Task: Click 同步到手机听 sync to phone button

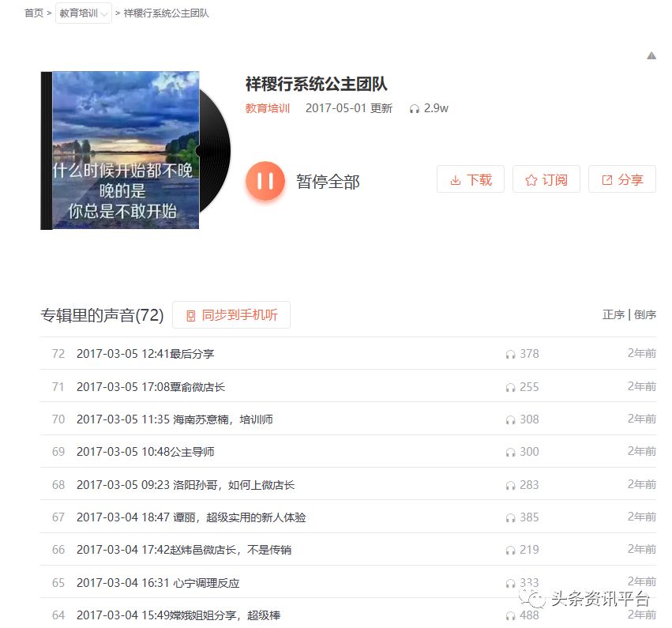Action: (x=231, y=315)
